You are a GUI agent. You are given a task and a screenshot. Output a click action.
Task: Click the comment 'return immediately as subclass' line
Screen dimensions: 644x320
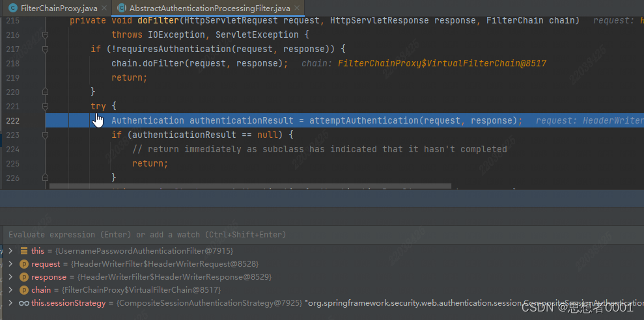click(x=320, y=150)
